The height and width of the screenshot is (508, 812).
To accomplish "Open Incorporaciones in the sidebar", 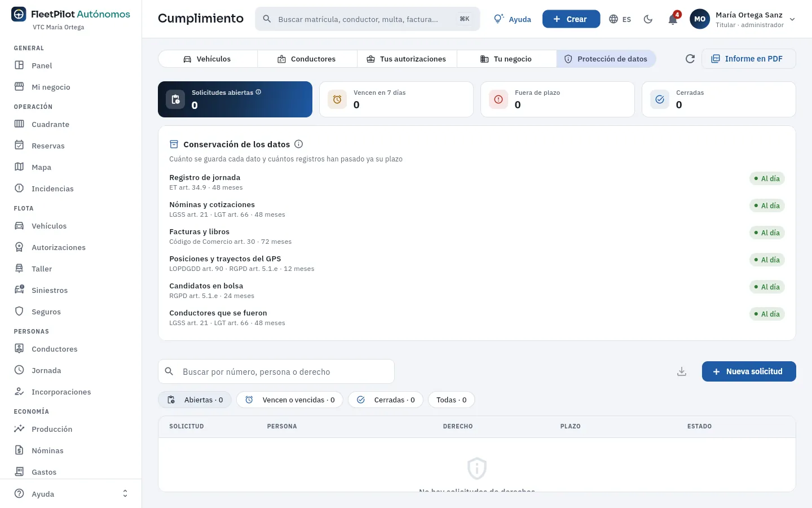I will tap(70, 392).
